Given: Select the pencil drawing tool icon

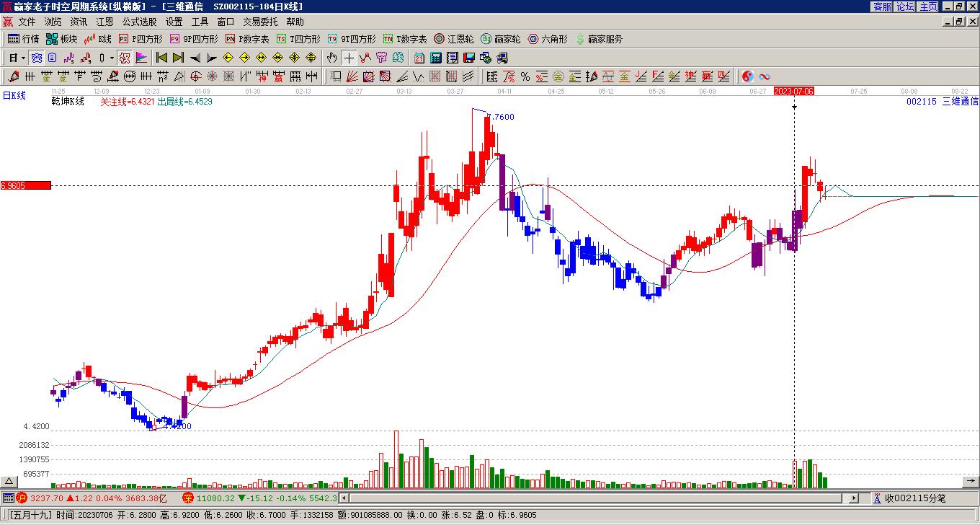Looking at the screenshot, I should point(14,76).
